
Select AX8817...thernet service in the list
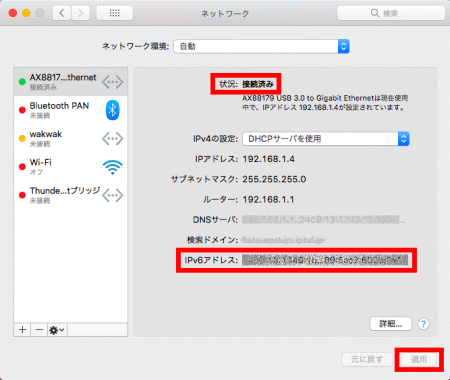[x=71, y=82]
